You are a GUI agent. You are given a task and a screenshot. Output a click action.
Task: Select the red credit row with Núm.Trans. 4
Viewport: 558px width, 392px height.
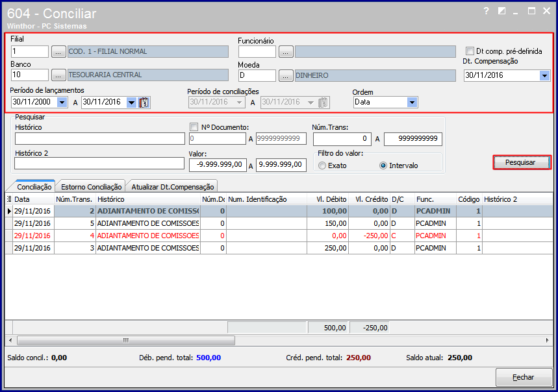(279, 236)
